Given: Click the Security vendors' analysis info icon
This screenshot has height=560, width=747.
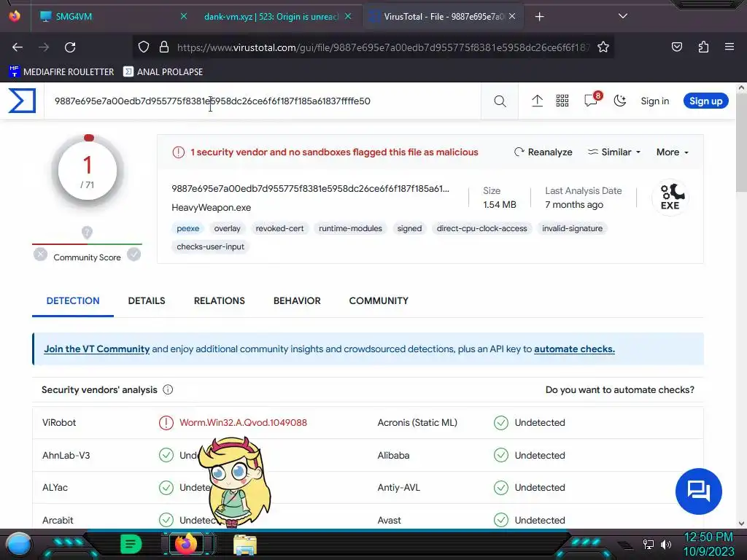Looking at the screenshot, I should pyautogui.click(x=168, y=389).
